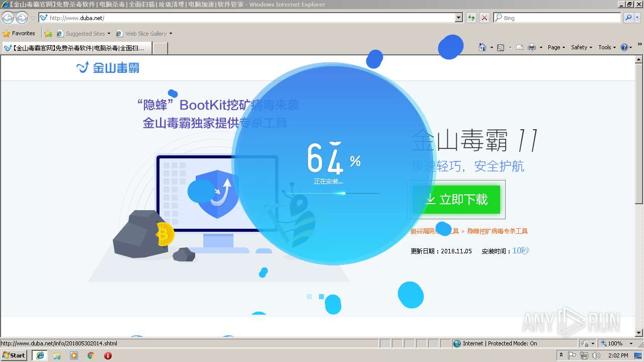Open the RSS feeds icon

pyautogui.click(x=501, y=47)
